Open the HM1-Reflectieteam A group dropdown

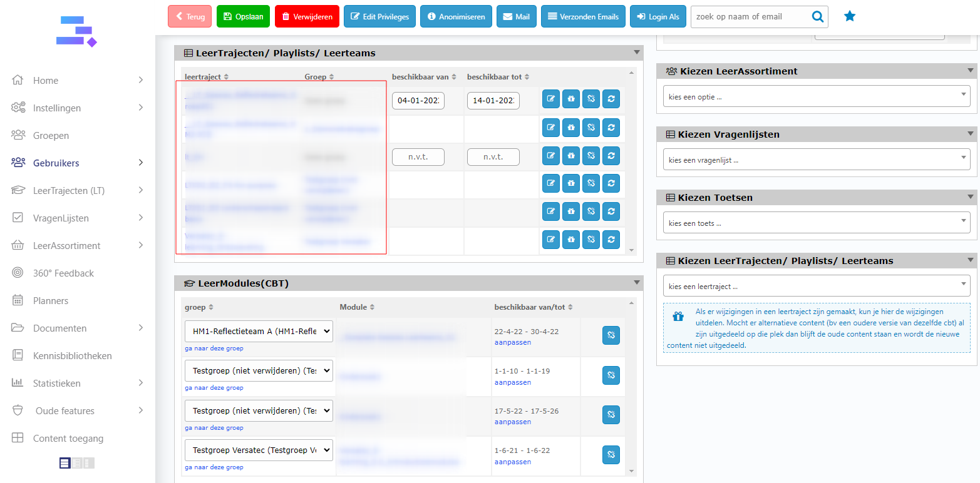pos(259,332)
